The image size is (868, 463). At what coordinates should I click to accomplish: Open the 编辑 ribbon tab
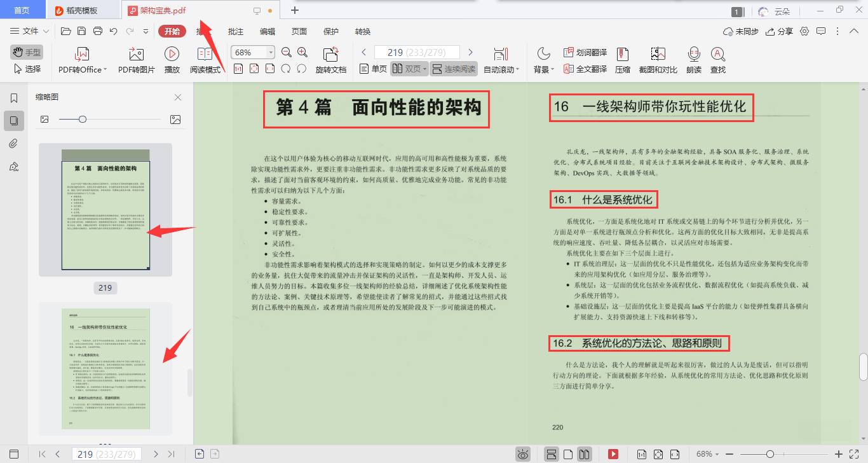click(x=268, y=31)
